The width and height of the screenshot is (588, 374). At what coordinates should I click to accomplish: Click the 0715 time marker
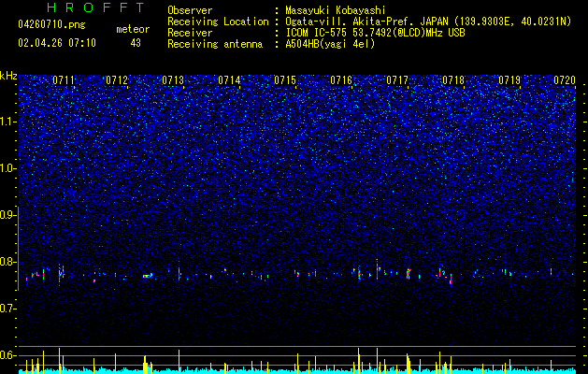pos(285,80)
